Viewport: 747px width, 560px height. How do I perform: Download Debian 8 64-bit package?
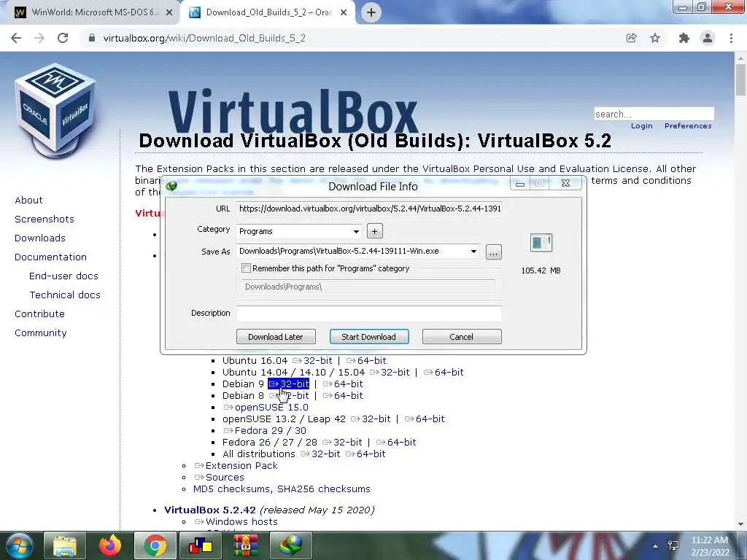(343, 396)
